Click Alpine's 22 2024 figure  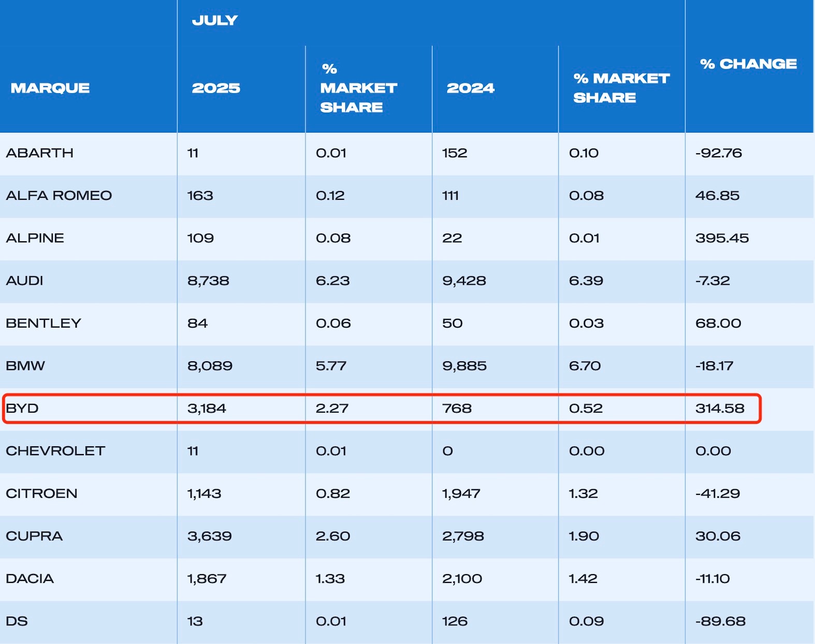point(452,238)
